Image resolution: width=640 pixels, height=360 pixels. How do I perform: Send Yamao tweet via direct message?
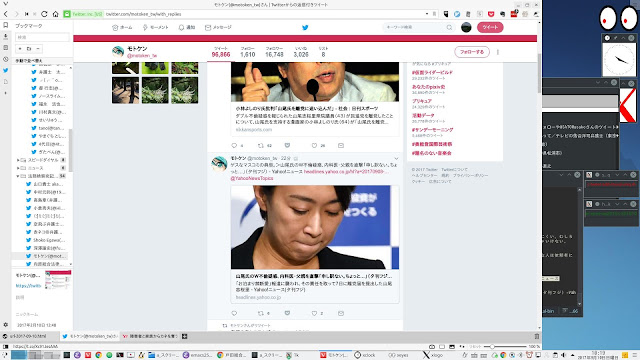(341, 313)
